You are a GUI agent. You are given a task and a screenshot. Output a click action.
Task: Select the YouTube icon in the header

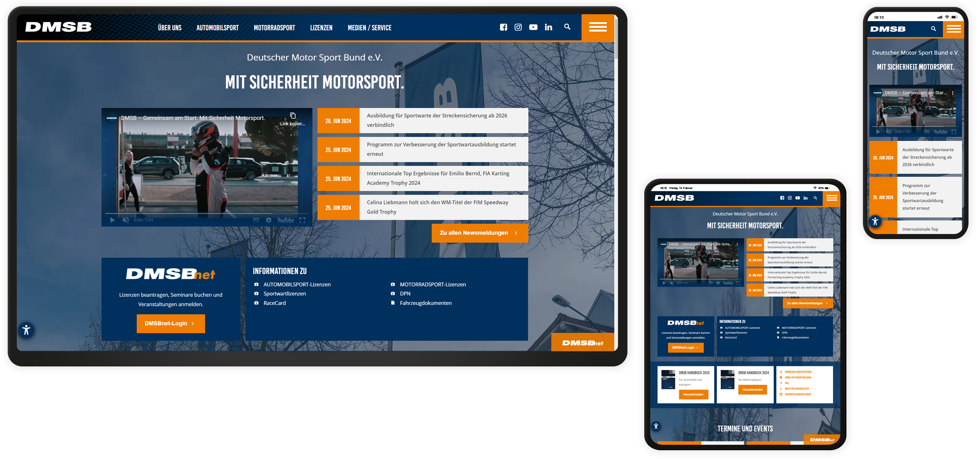click(533, 27)
